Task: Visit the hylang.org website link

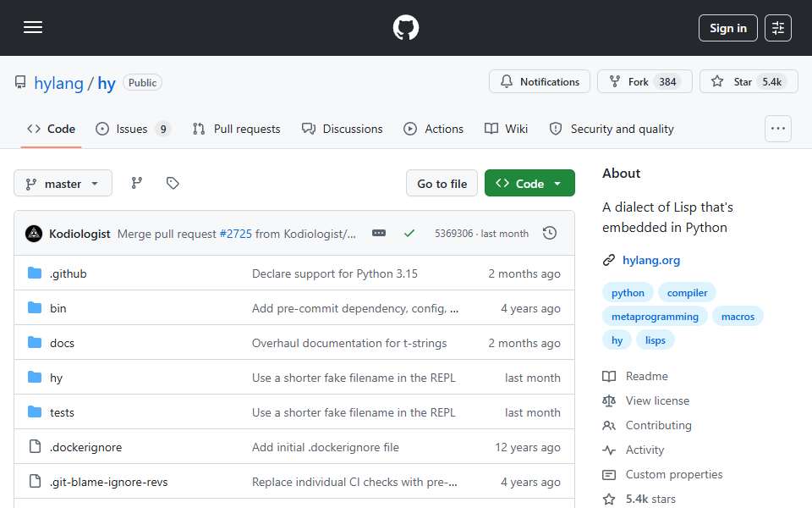Action: (651, 260)
